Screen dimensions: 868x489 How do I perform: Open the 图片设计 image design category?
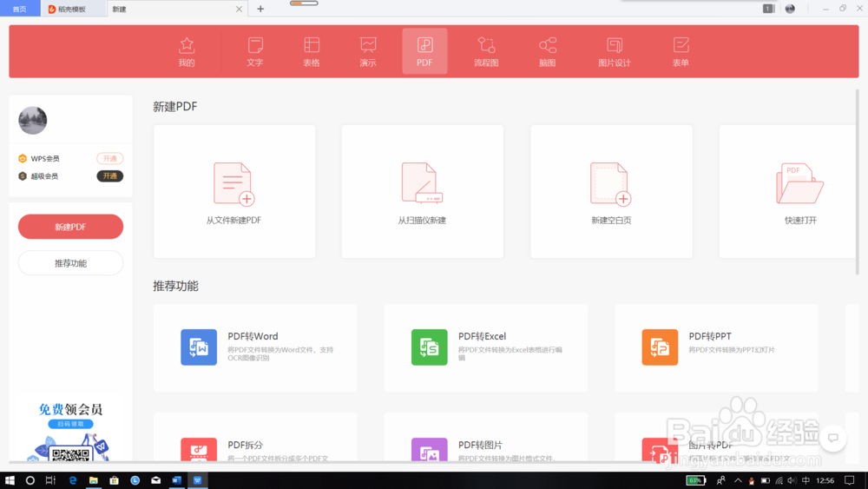[x=615, y=51]
